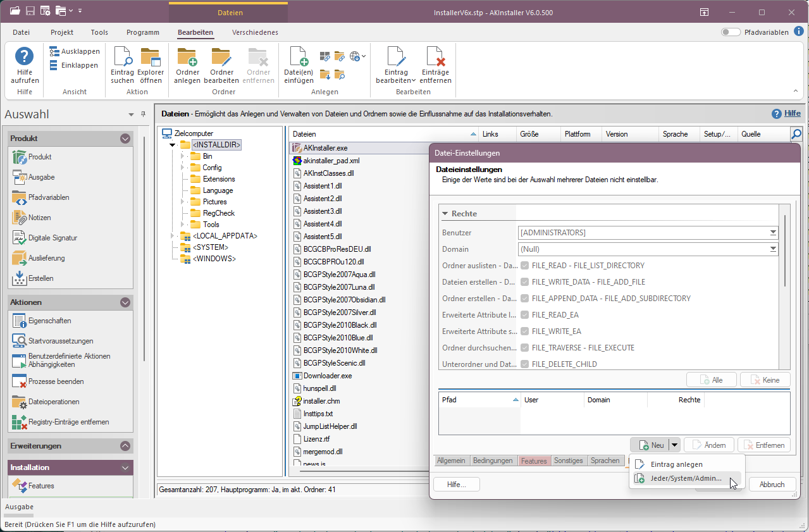Click the save disk icon in title bar
Viewport: 809px width, 532px height.
click(x=30, y=11)
